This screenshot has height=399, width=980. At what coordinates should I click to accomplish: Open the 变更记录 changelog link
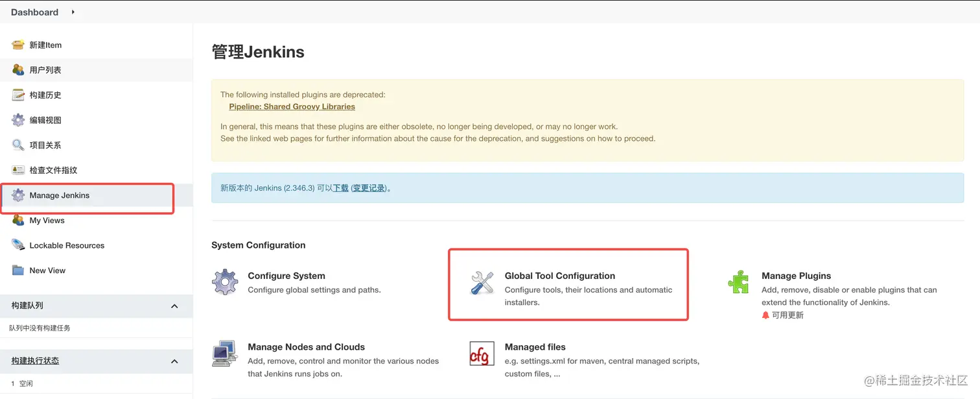point(369,188)
